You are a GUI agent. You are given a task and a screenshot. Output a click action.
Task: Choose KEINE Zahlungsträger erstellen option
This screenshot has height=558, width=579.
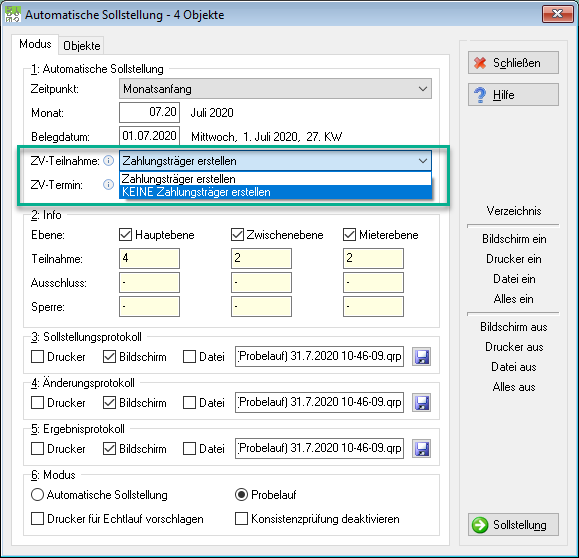point(275,192)
